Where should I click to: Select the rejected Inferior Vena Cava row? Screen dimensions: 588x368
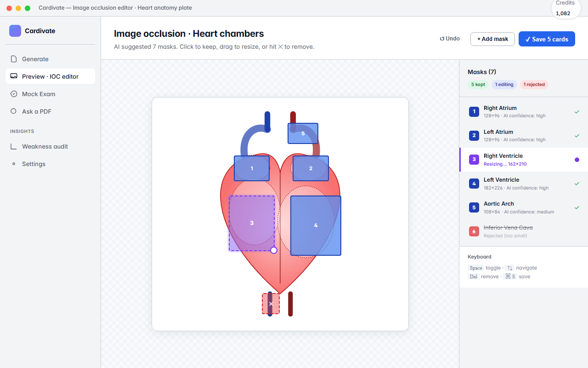pos(524,231)
